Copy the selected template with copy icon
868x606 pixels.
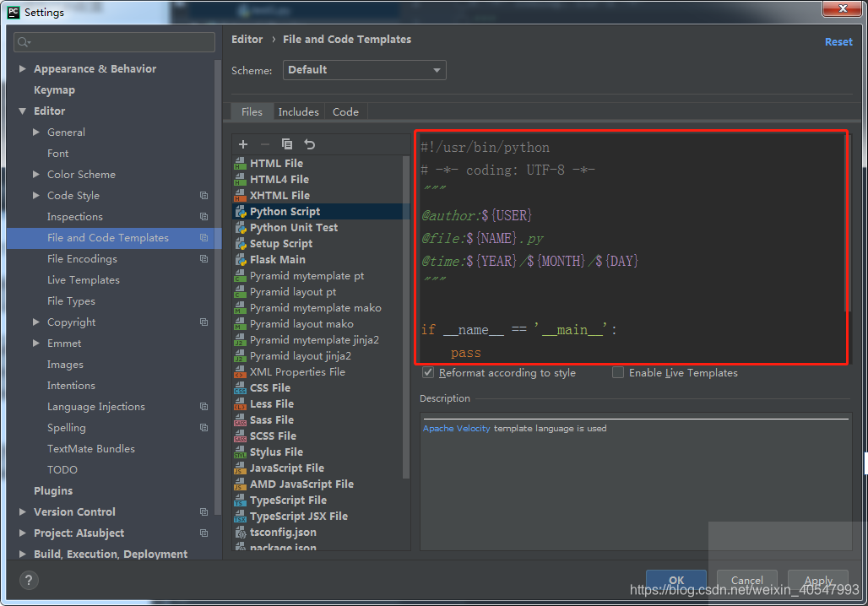287,144
